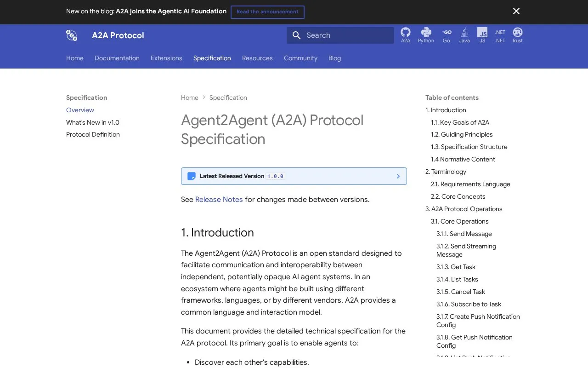Open the Release Notes link

219,200
